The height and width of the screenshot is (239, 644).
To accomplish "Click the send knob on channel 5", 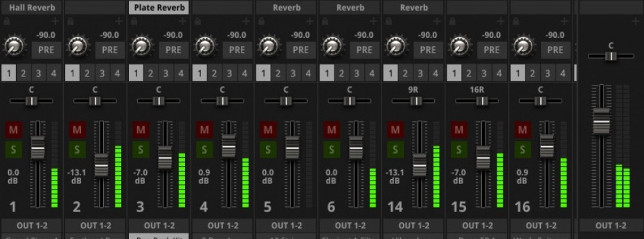I will (x=267, y=46).
